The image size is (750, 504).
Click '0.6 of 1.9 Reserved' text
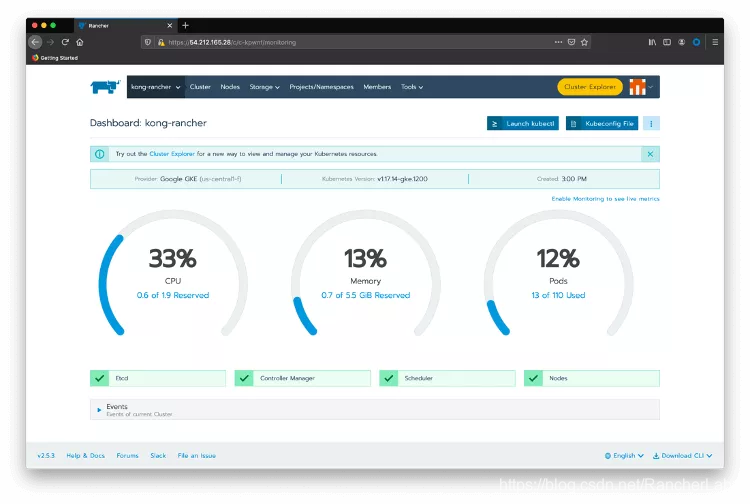coord(173,296)
